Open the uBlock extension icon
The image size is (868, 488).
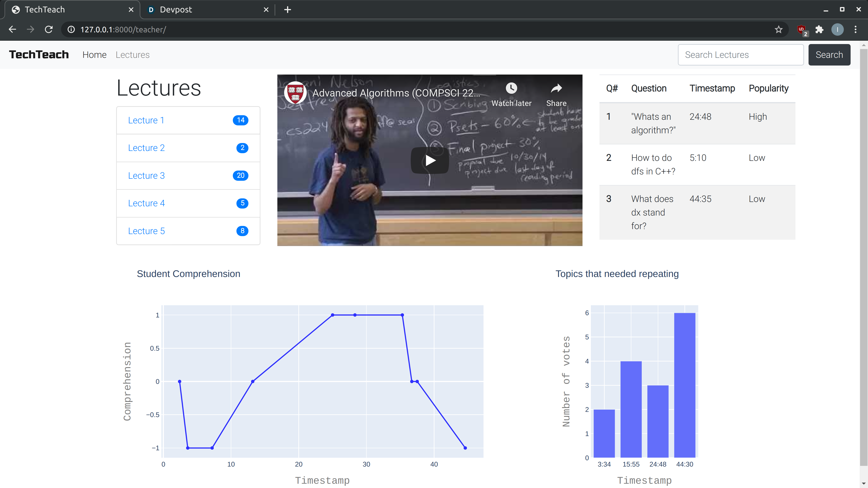click(802, 30)
